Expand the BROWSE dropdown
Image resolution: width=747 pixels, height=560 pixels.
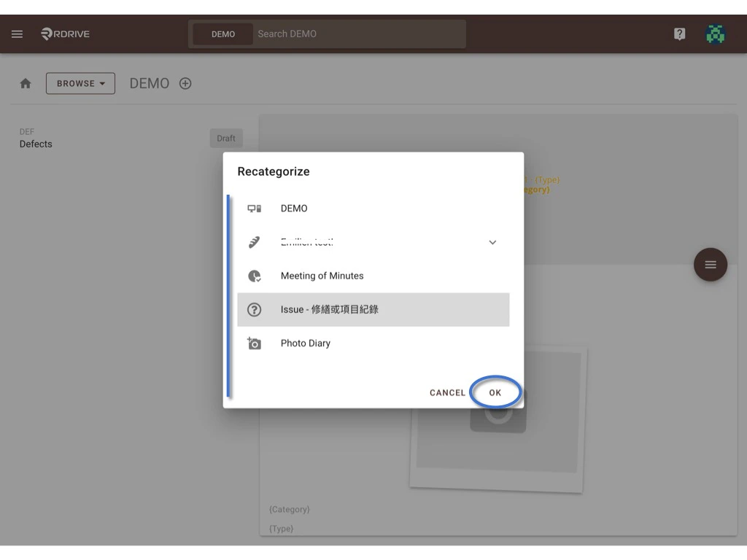[80, 83]
